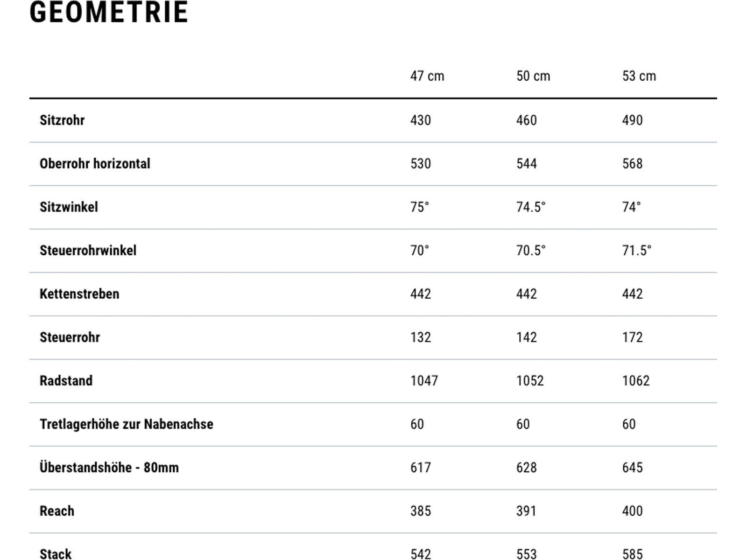Click the Radstand row label

[x=66, y=381]
